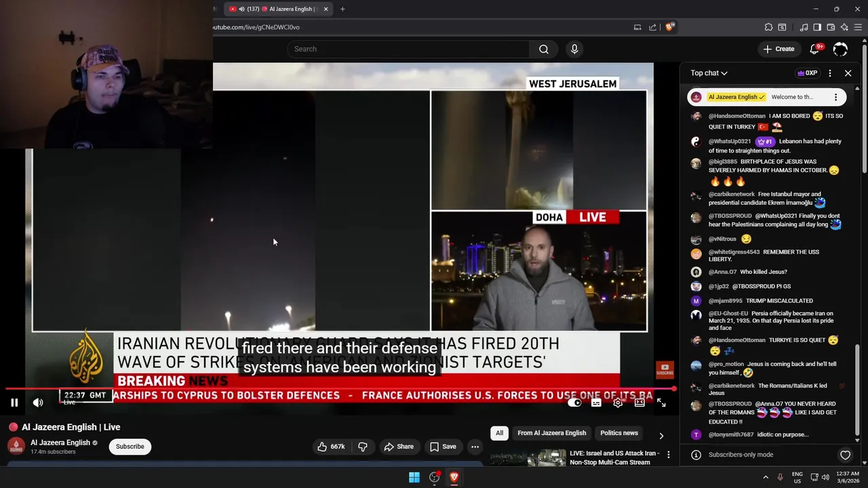Open the Windows Start menu
The width and height of the screenshot is (868, 488).
(414, 477)
